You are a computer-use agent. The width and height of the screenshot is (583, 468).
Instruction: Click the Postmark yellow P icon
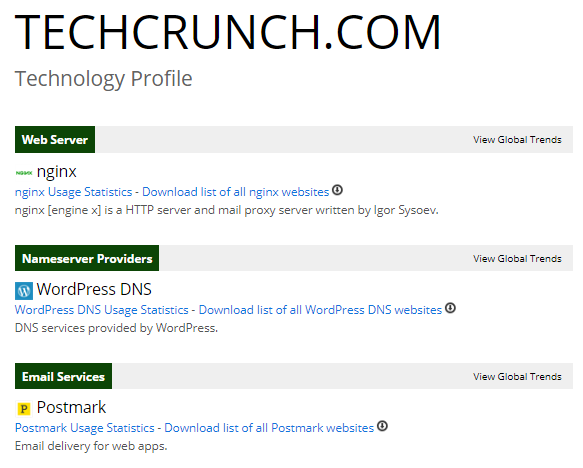(24, 409)
